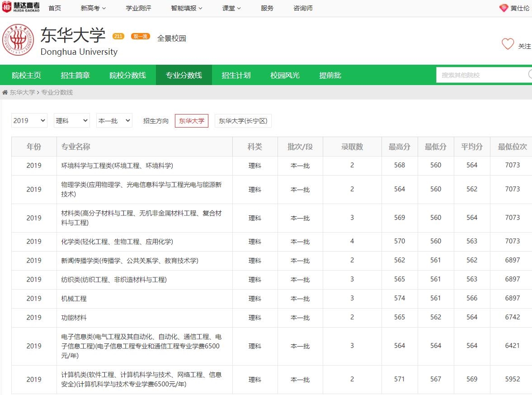Image resolution: width=532 pixels, height=395 pixels.
Task: Click the home icon in breadcrumb
Action: 5,92
